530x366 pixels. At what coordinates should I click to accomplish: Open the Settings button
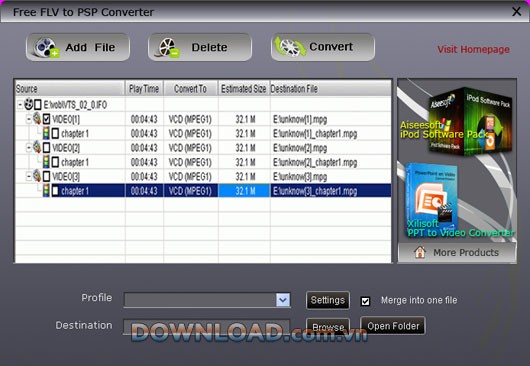[x=328, y=300]
